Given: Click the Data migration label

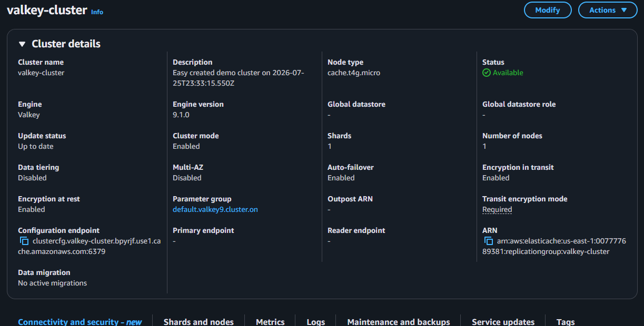Looking at the screenshot, I should (x=44, y=272).
